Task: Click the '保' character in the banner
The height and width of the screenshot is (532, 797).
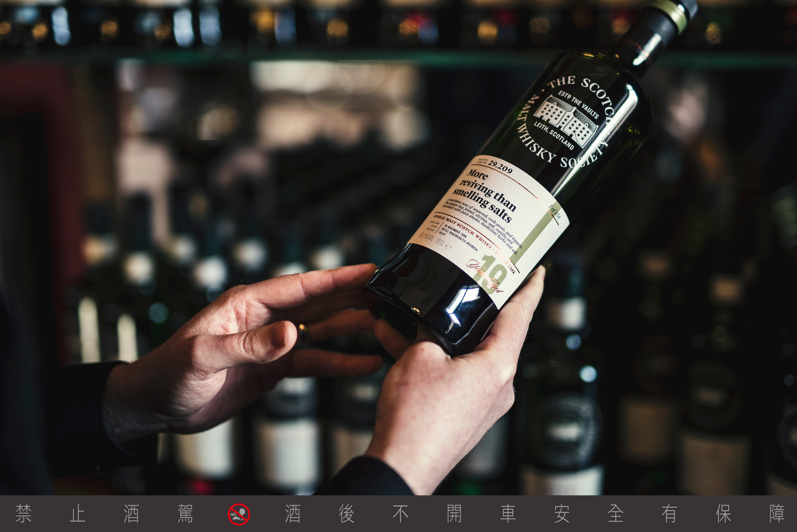Action: 723,514
